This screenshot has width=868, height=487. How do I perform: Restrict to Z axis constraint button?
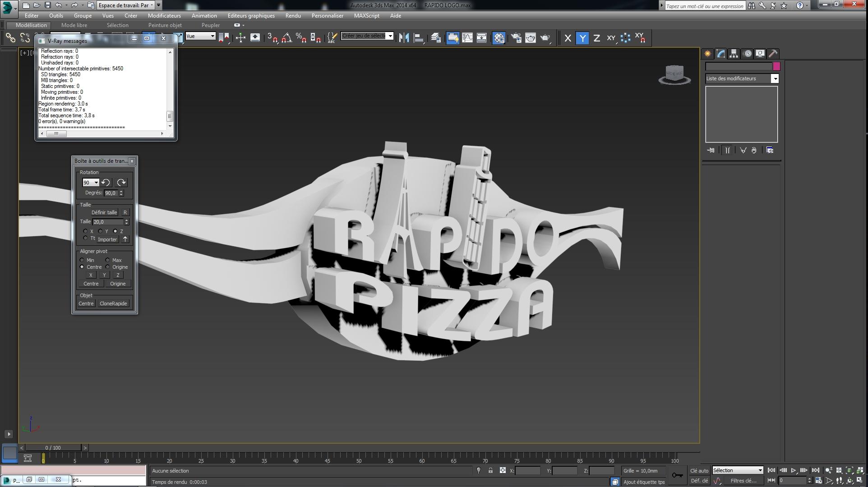click(596, 38)
